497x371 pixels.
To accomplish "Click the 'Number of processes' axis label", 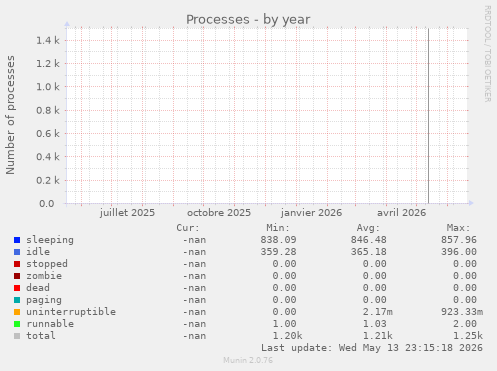I will click(11, 115).
